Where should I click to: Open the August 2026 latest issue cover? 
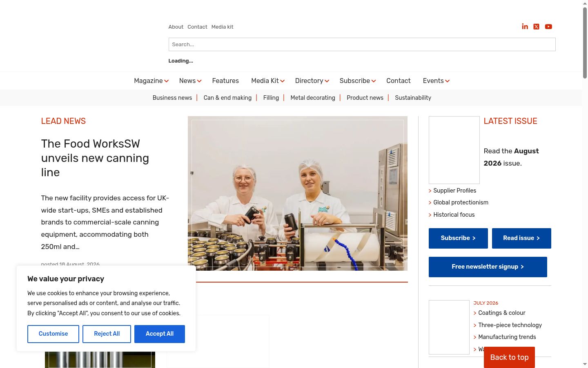454,150
